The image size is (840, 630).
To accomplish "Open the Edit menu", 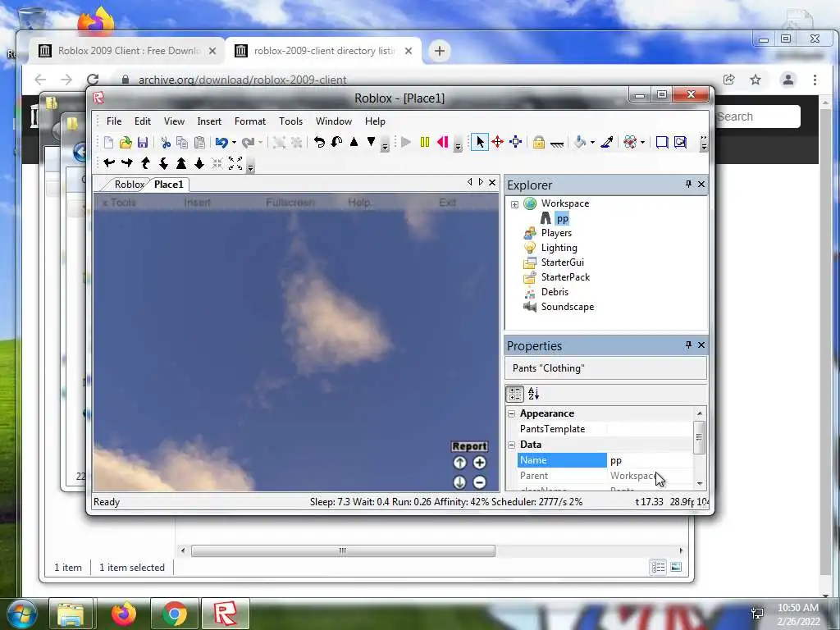I will click(143, 121).
